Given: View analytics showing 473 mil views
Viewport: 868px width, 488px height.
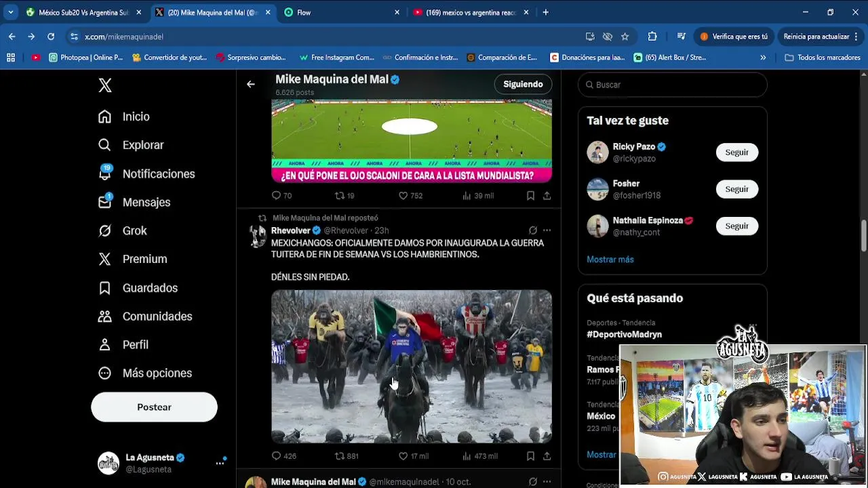Looking at the screenshot, I should coord(479,456).
